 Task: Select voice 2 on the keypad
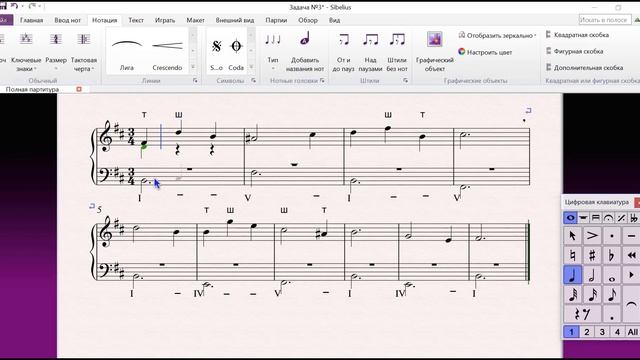(587, 332)
